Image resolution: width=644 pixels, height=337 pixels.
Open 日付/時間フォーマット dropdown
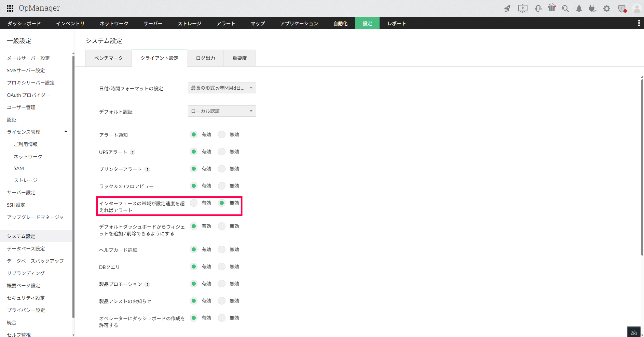tap(222, 88)
